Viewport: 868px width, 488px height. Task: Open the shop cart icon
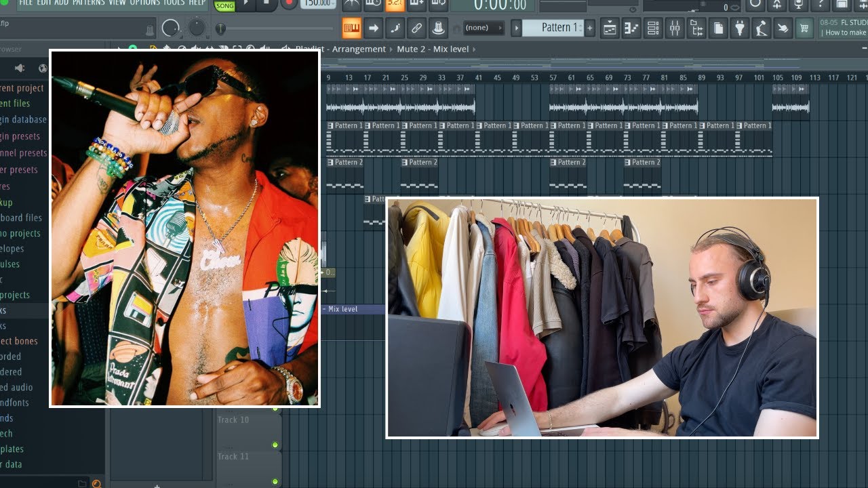click(x=805, y=28)
